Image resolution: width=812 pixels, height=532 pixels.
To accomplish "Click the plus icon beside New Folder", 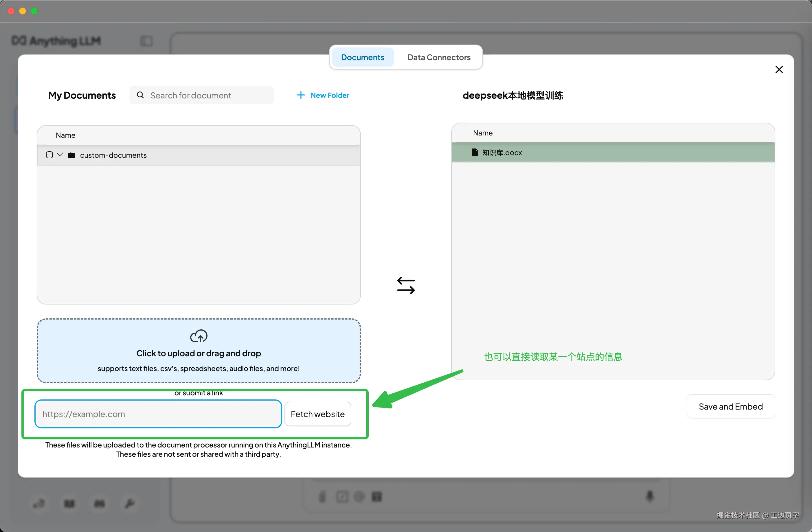I will point(301,95).
